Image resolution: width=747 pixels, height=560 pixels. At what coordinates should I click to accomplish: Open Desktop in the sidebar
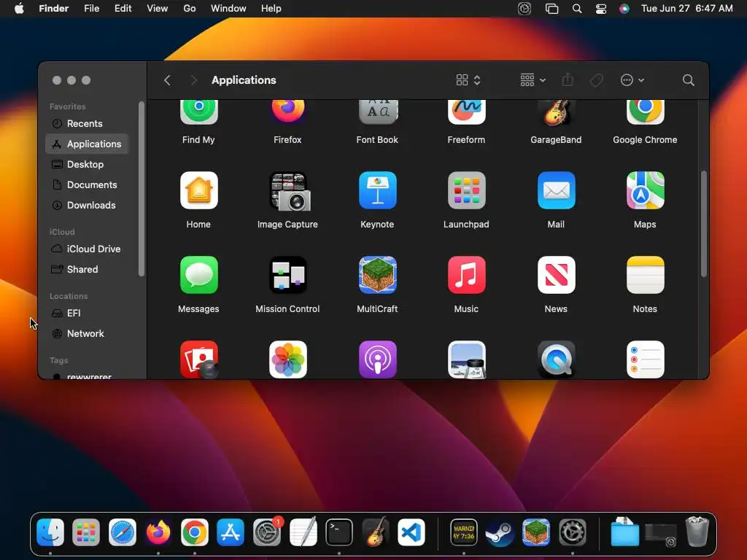(87, 164)
